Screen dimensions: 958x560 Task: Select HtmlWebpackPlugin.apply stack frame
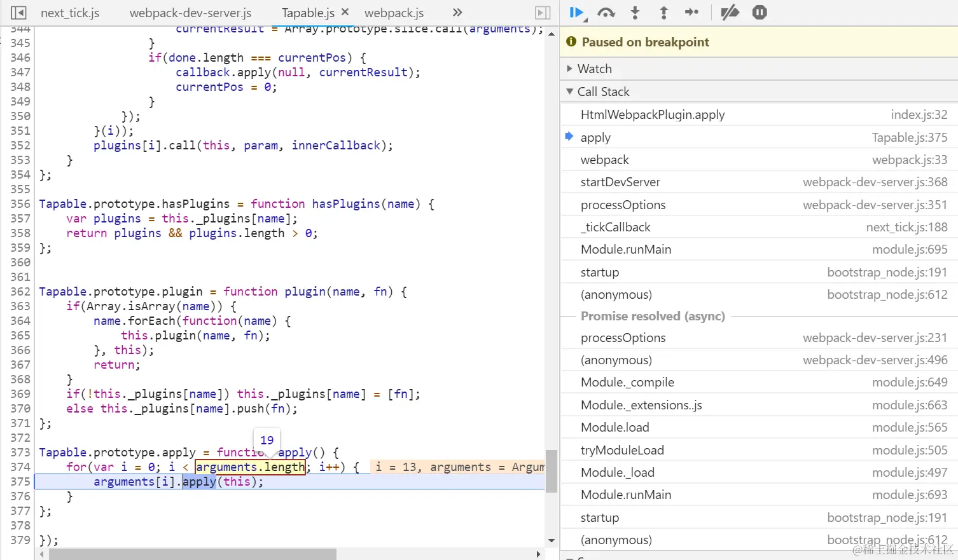point(759,114)
